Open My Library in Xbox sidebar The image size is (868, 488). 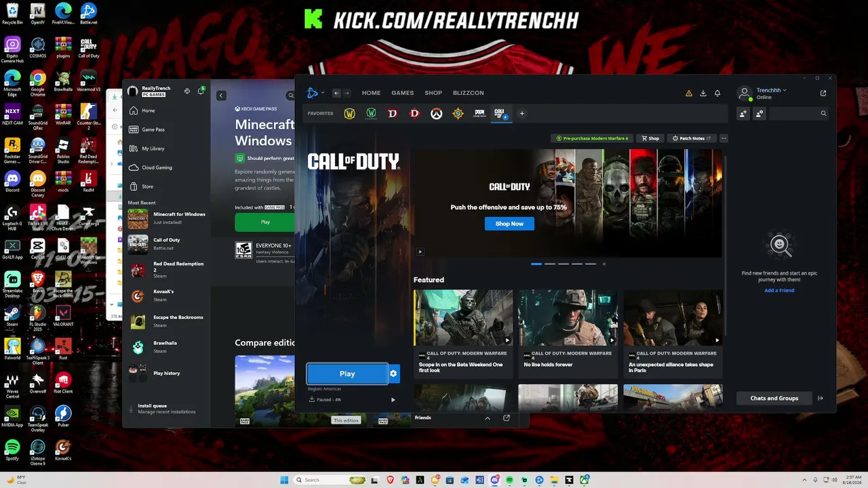[x=153, y=148]
